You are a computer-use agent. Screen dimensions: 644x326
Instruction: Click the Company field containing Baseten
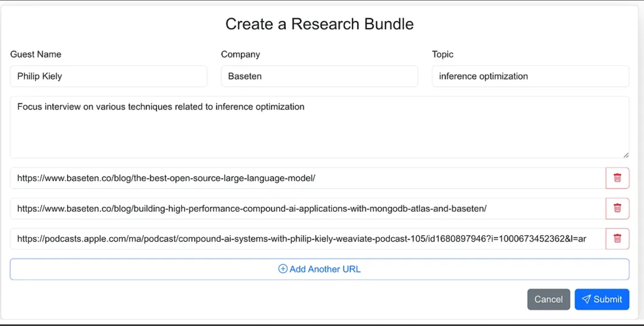click(x=319, y=76)
